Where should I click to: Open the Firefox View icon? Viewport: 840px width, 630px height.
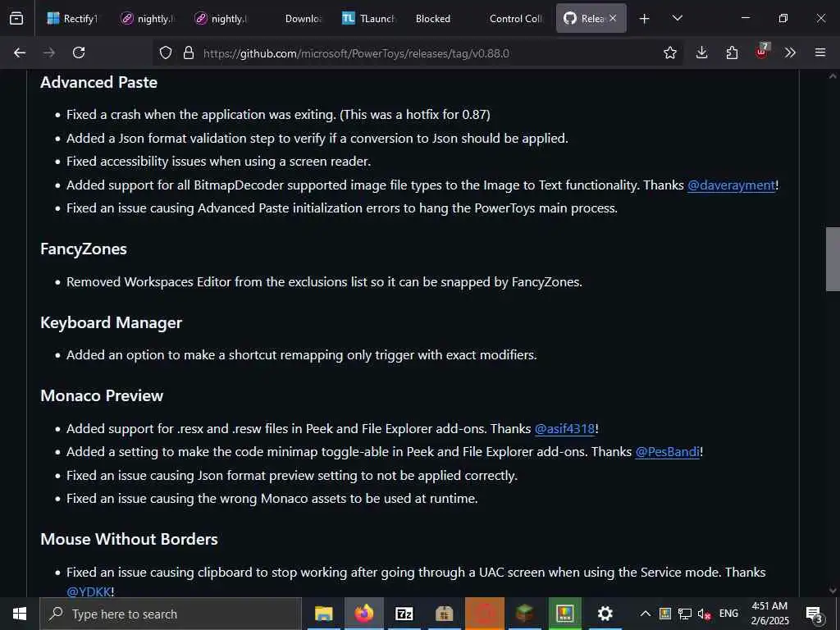coord(16,18)
